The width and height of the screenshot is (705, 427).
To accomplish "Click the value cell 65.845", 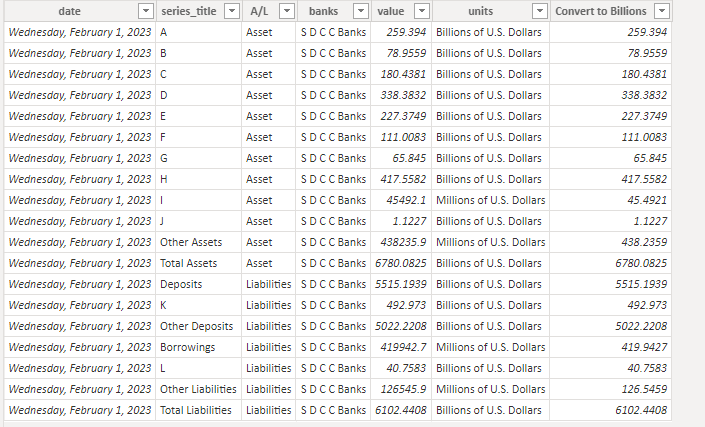I will click(x=401, y=158).
